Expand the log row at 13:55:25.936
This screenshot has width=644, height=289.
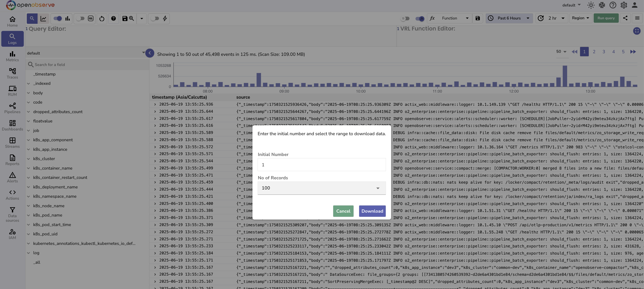pyautogui.click(x=155, y=104)
